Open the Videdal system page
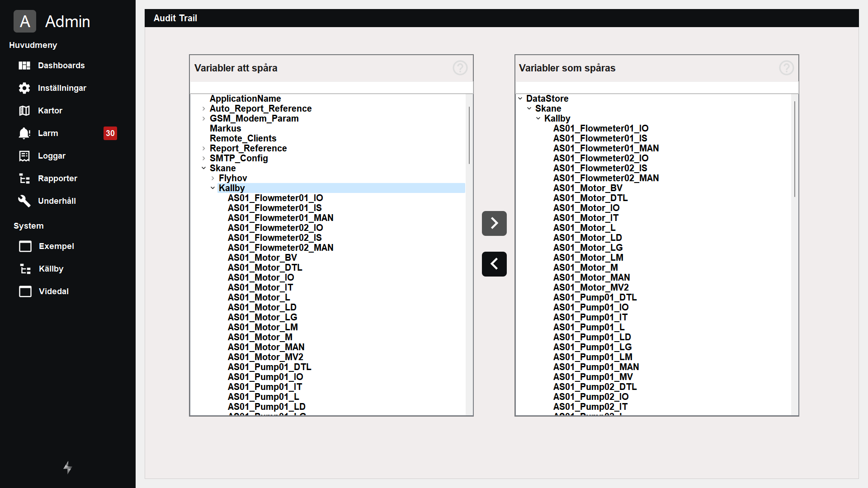 click(x=53, y=291)
